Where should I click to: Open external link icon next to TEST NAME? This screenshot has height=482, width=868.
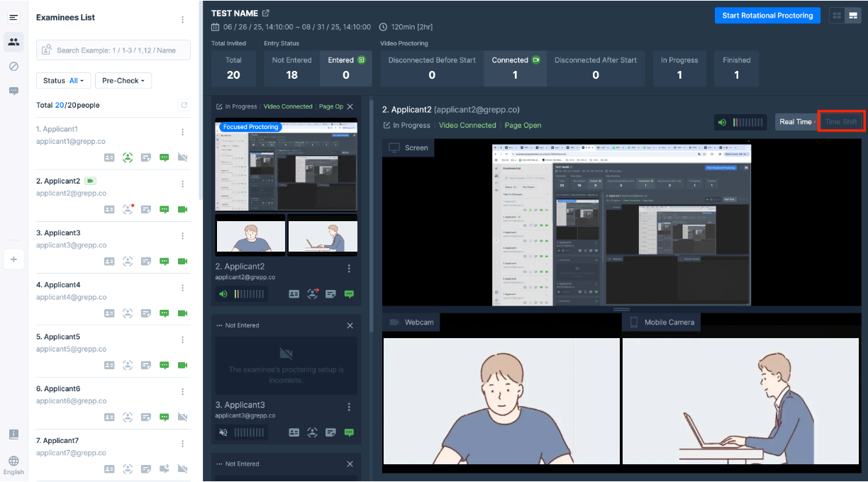[x=266, y=13]
